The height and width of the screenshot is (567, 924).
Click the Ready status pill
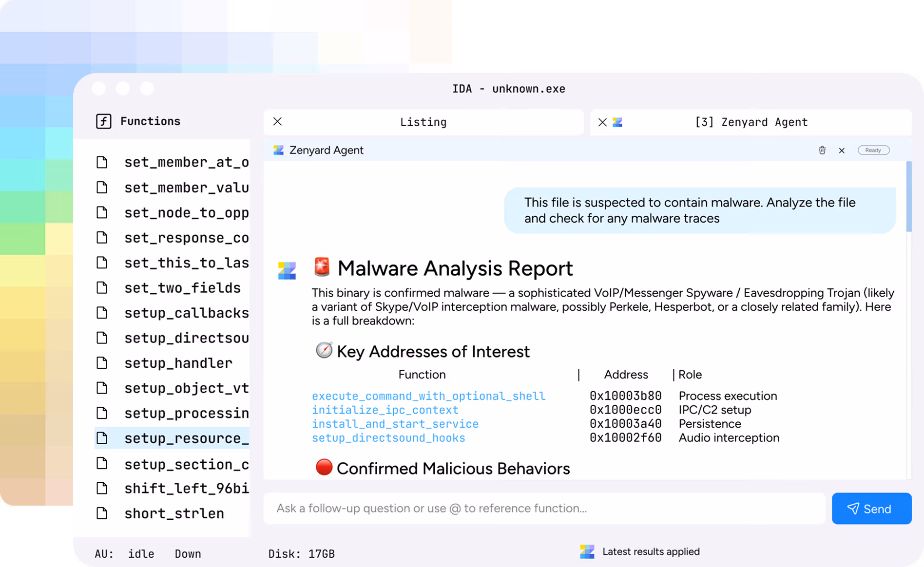[x=873, y=150]
